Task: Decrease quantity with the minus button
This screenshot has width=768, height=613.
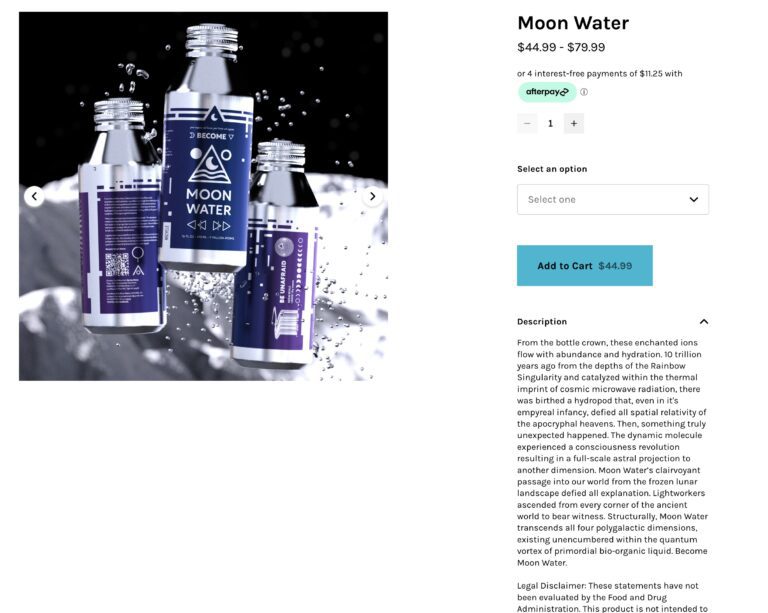Action: pos(527,123)
